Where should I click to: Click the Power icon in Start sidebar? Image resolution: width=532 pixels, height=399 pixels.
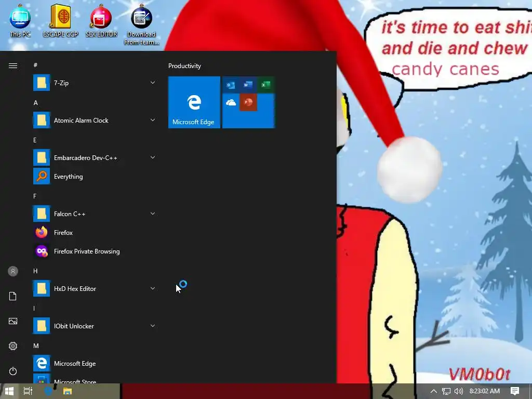click(x=13, y=371)
